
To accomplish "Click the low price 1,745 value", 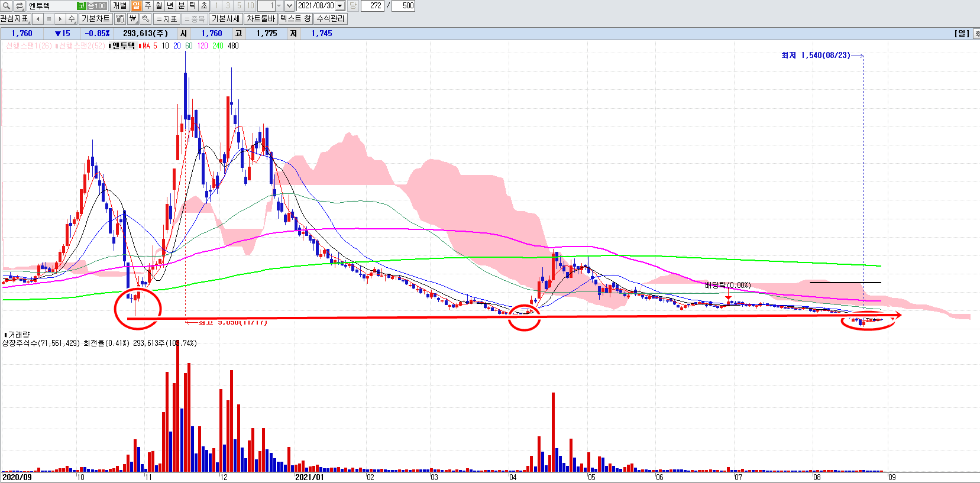I will [x=322, y=34].
